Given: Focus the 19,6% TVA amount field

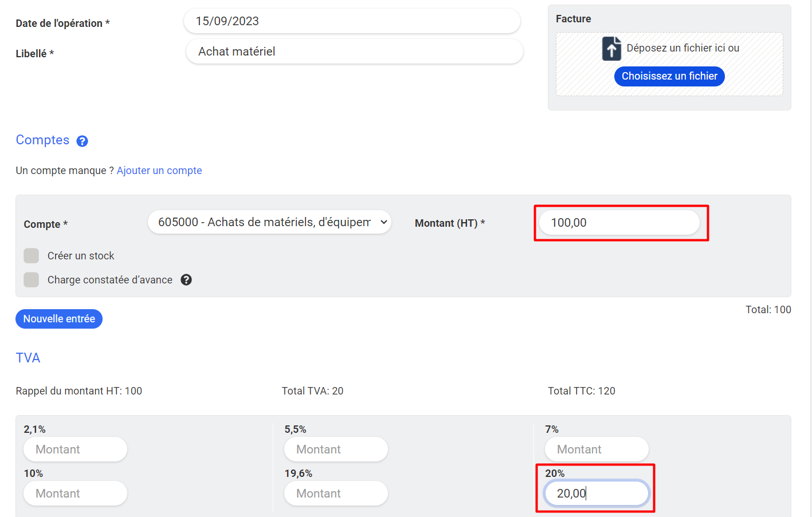Looking at the screenshot, I should tap(336, 494).
